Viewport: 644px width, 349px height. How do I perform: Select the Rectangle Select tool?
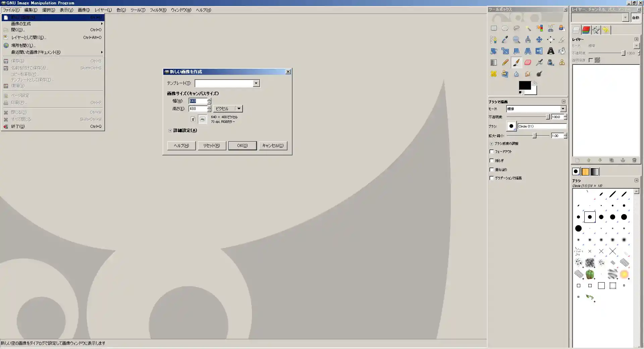tap(494, 29)
